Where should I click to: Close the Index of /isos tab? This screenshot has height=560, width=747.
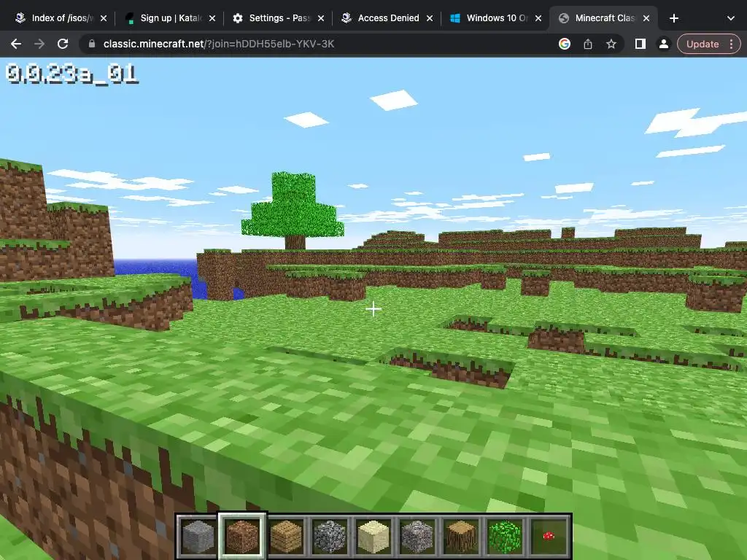104,18
